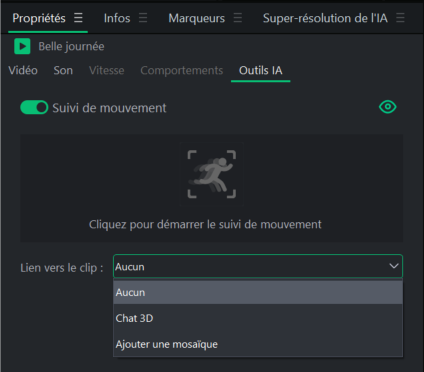Viewport: 424px width, 372px height.
Task: Switch to the Infos panel tab
Action: click(117, 18)
